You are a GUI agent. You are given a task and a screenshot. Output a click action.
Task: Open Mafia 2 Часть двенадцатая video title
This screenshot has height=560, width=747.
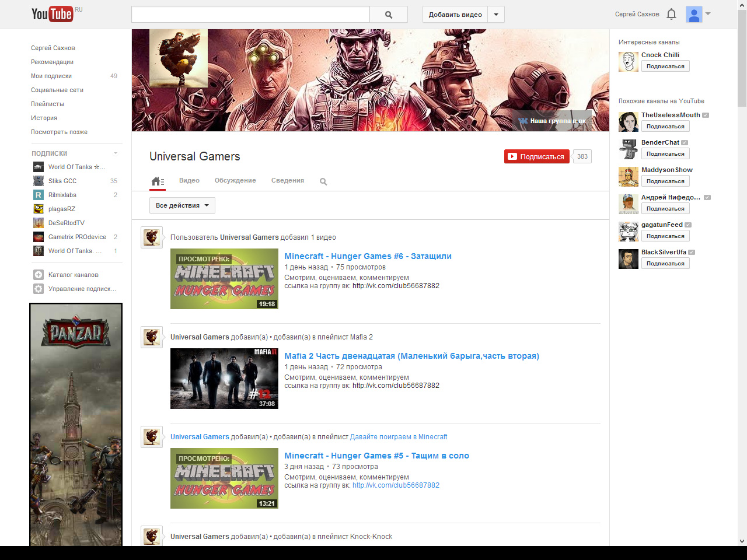click(x=411, y=356)
